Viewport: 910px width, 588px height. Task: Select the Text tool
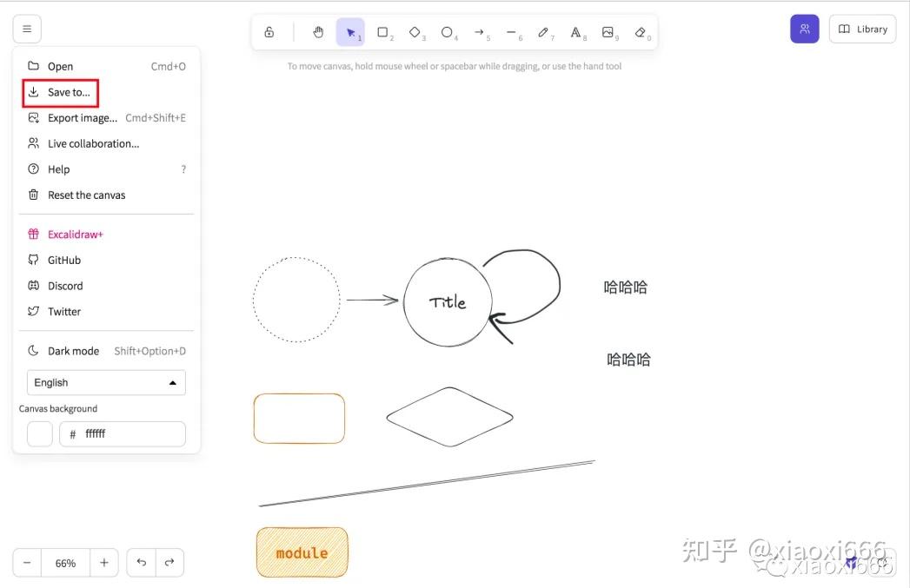click(577, 31)
